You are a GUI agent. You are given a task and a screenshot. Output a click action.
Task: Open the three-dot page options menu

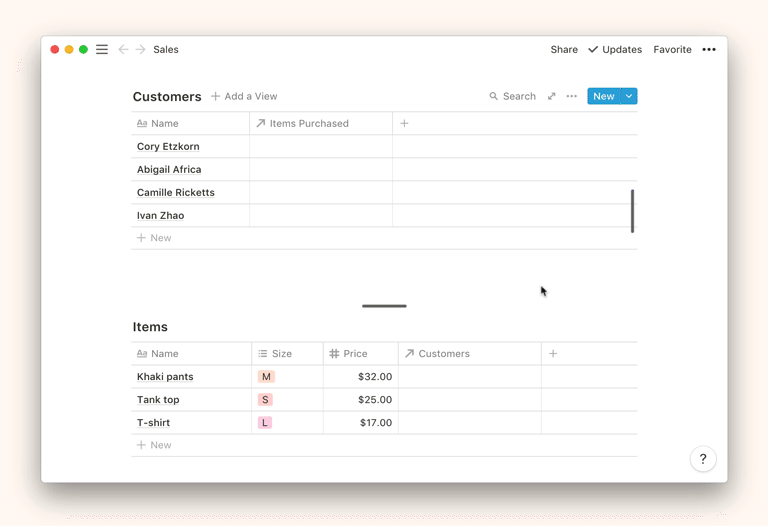point(709,49)
